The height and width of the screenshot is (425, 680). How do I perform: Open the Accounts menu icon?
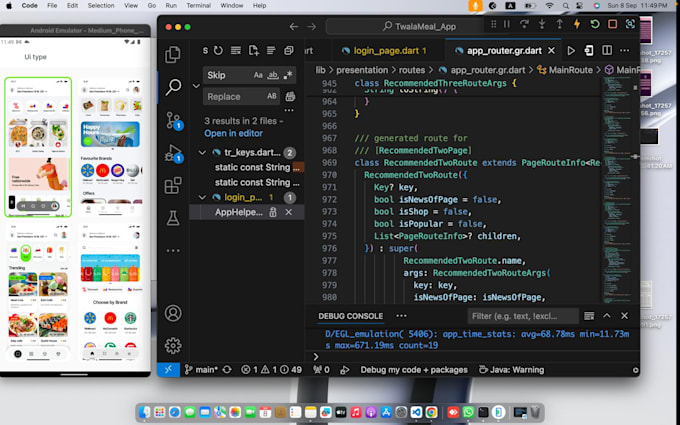click(173, 313)
